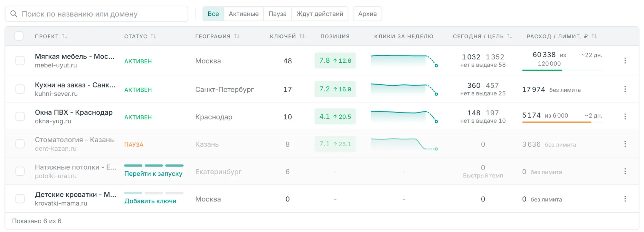The height and width of the screenshot is (232, 644).
Task: Click the position badge 4.1 ↑20.5
Action: click(335, 116)
